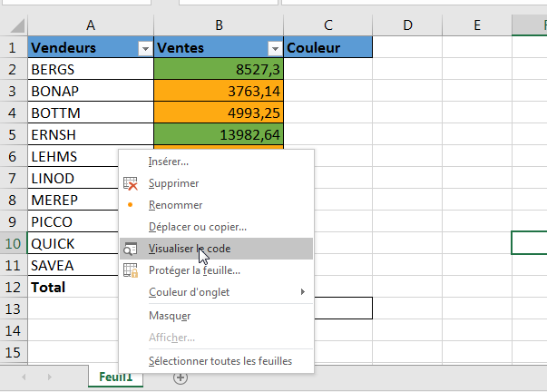
Task: Choose Déplacer ou copier... option
Action: point(197,227)
